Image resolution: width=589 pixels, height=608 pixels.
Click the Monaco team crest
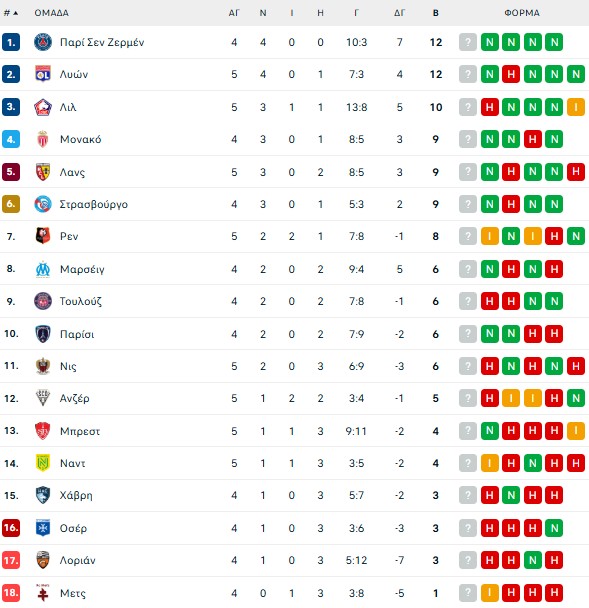43,139
